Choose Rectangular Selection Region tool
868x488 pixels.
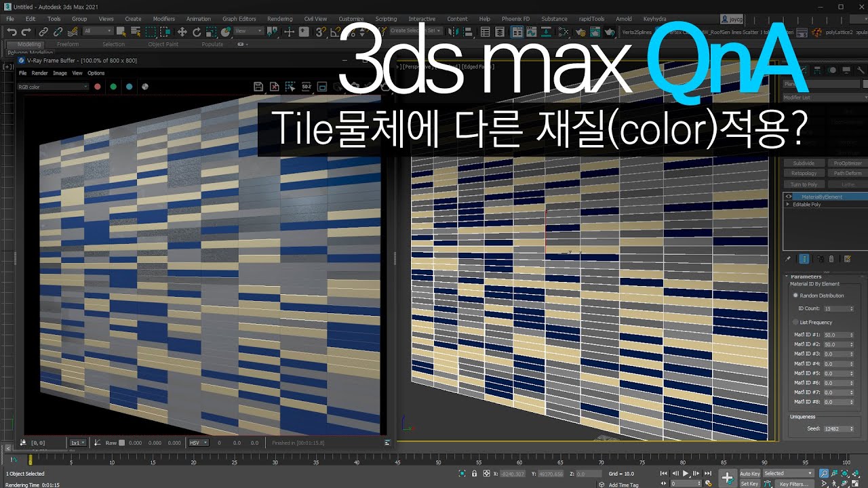151,31
